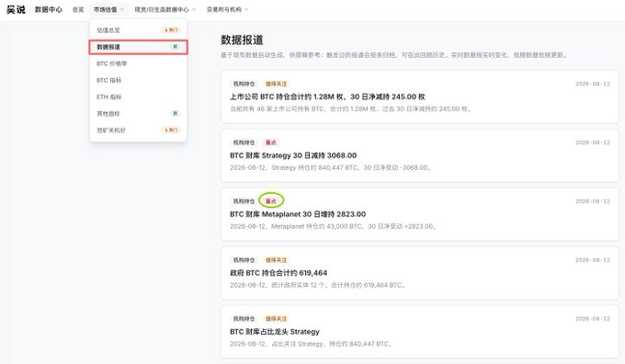Click date on 上市公司 BTC card

coord(593,84)
